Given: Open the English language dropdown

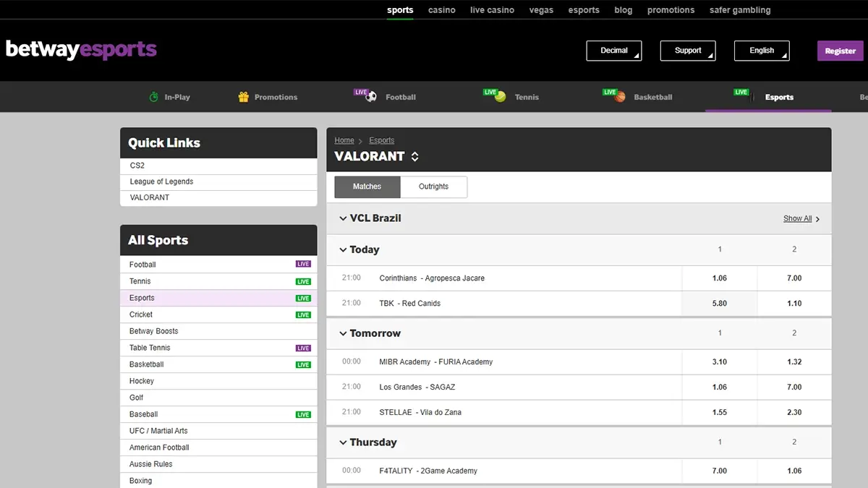Looking at the screenshot, I should pyautogui.click(x=762, y=51).
